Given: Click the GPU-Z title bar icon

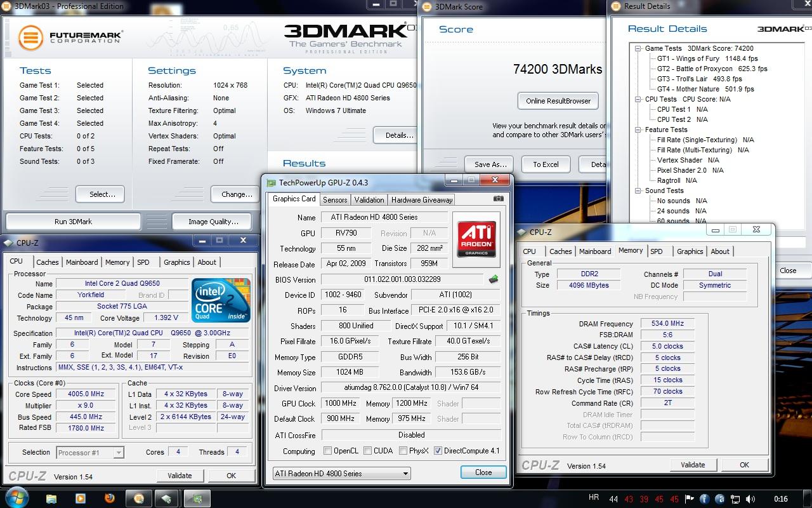Looking at the screenshot, I should [x=272, y=183].
